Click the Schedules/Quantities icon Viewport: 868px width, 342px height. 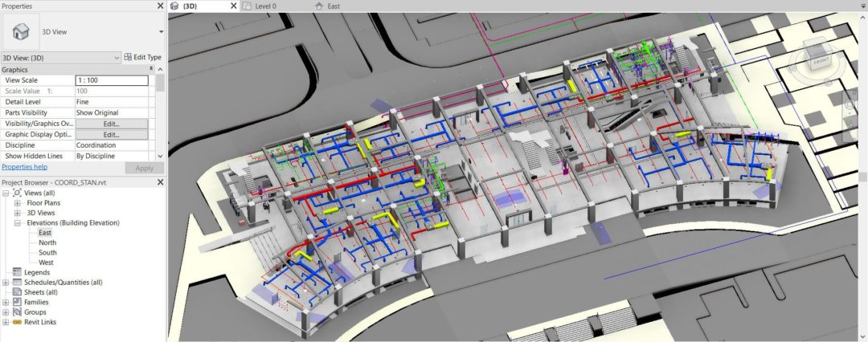[x=17, y=283]
